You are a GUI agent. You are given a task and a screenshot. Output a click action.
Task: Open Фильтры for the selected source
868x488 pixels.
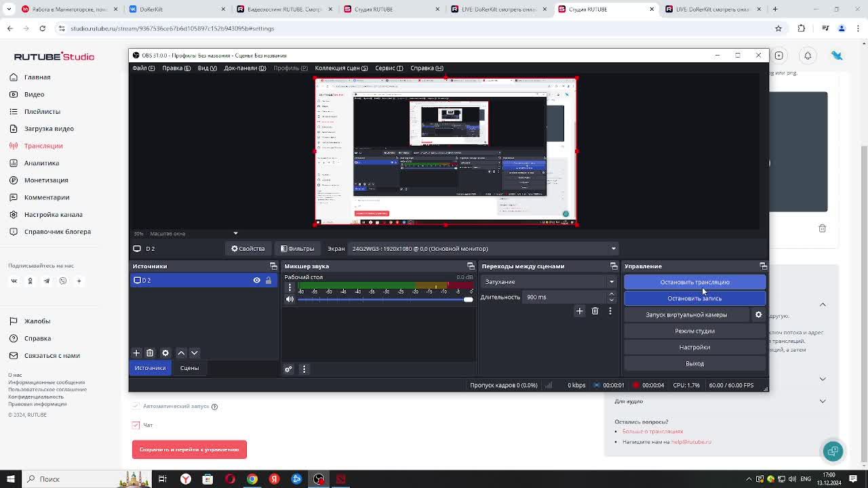click(298, 249)
